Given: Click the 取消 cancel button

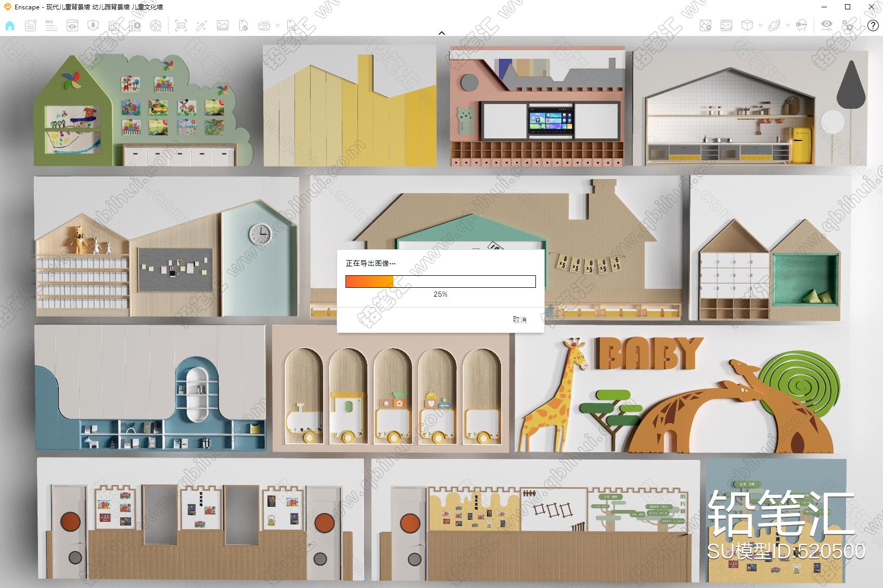Looking at the screenshot, I should tap(520, 319).
